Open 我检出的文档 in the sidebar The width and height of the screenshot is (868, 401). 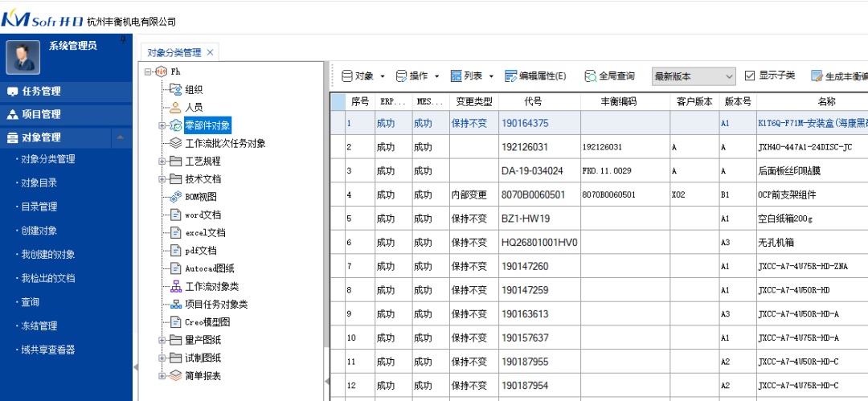[47, 278]
